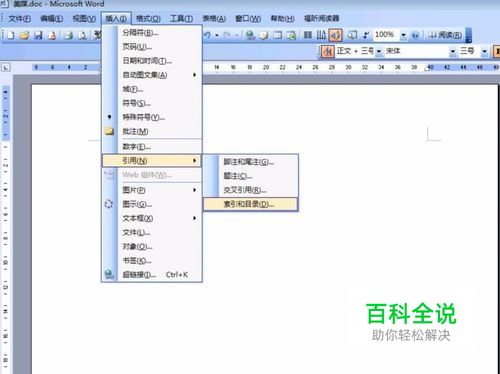
Task: Select 脚注和尾注(G)... in submenu
Action: coord(251,162)
